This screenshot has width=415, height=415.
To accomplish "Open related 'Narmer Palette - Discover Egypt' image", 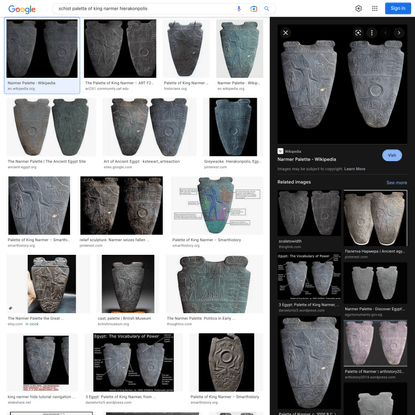I will (x=375, y=283).
